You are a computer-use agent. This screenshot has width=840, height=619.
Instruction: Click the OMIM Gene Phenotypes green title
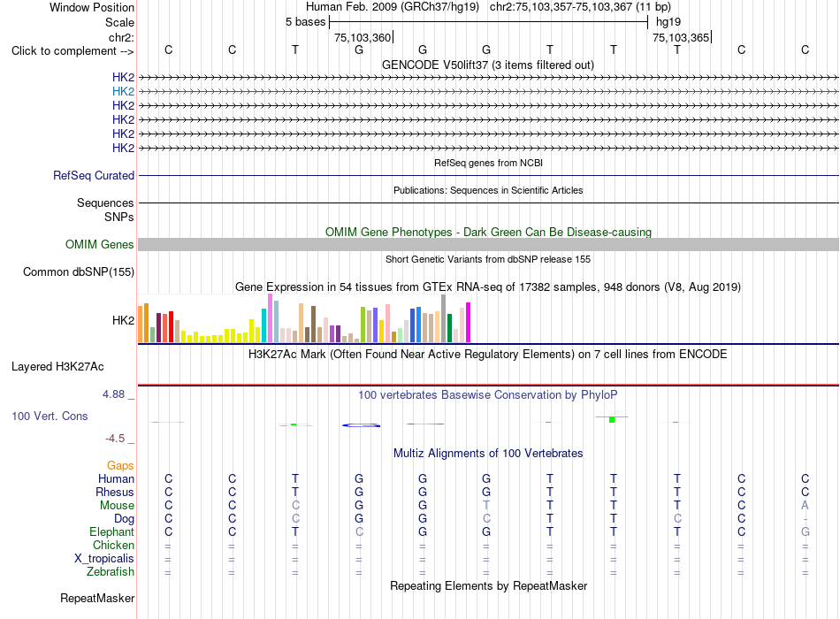489,232
